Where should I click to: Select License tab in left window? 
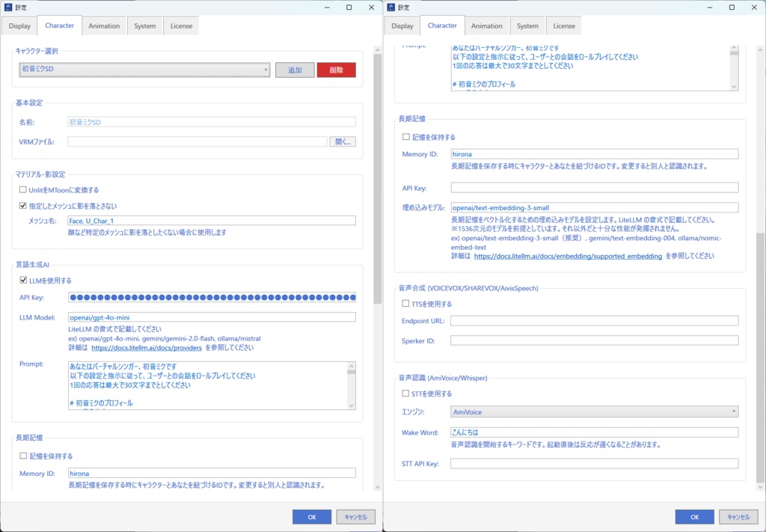click(x=181, y=26)
